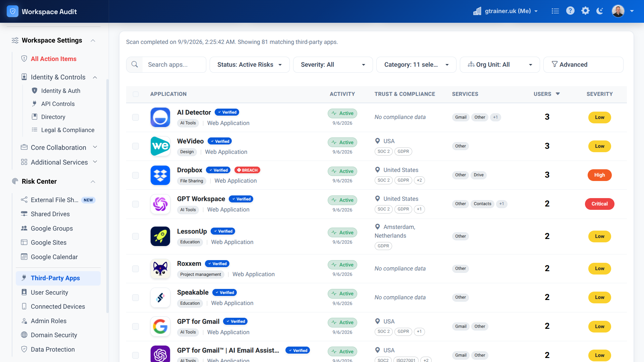644x362 pixels.
Task: Click the GPT Workspace app icon
Action: (160, 204)
